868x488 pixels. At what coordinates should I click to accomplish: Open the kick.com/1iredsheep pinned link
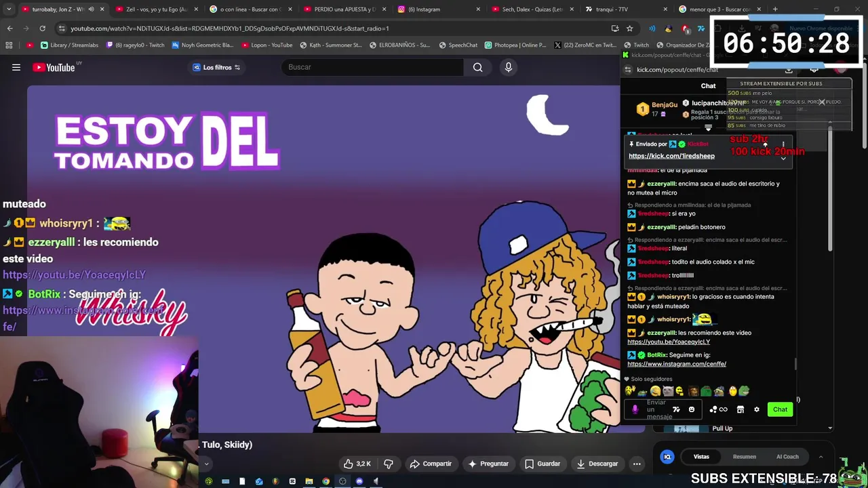[x=671, y=156]
